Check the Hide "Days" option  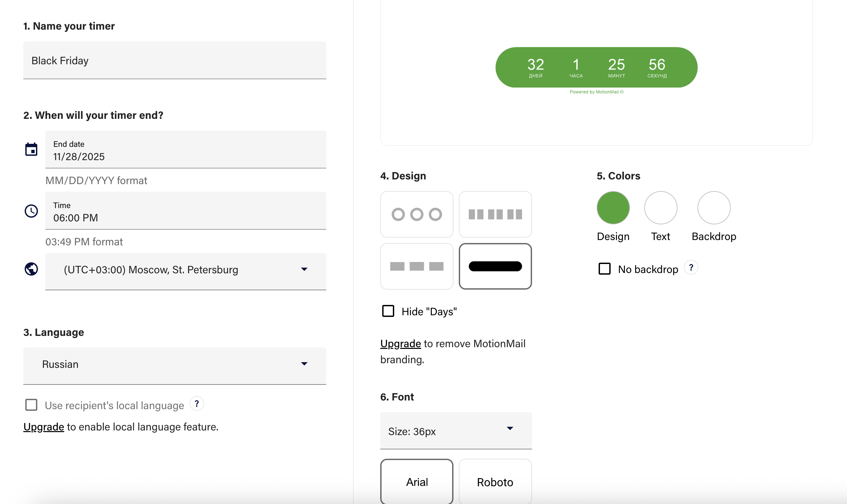pos(388,310)
